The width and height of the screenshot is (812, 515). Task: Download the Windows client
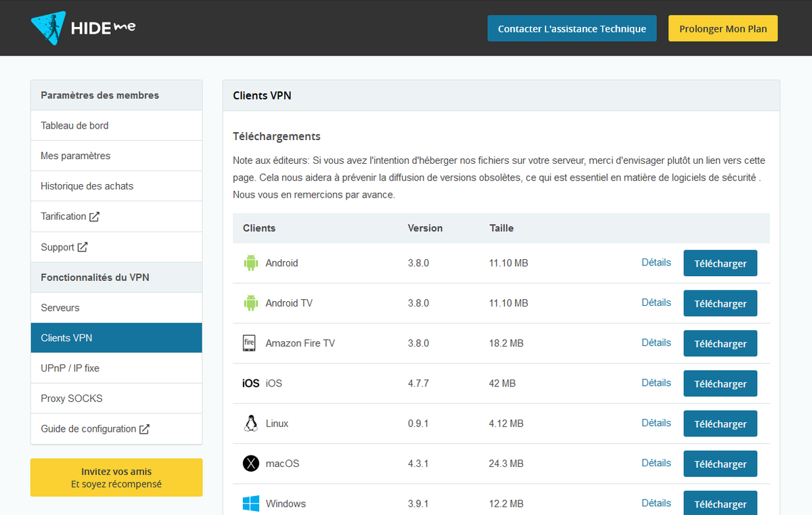coord(720,503)
